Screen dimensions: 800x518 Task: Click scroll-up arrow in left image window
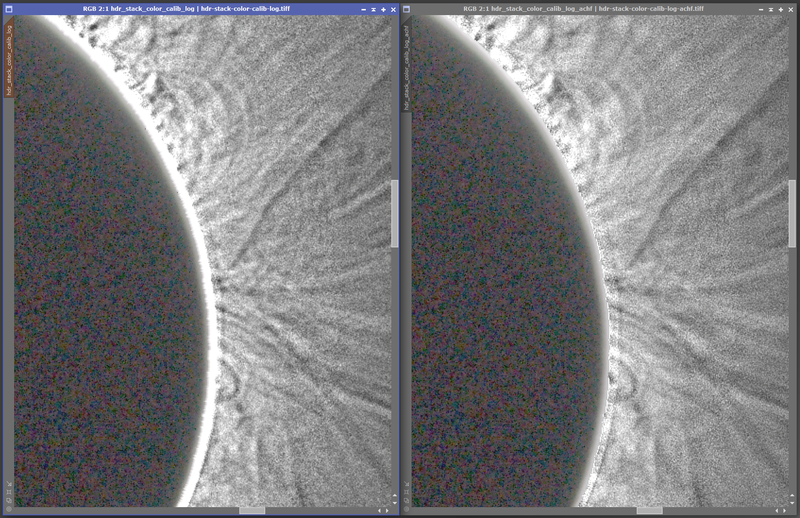pos(394,495)
